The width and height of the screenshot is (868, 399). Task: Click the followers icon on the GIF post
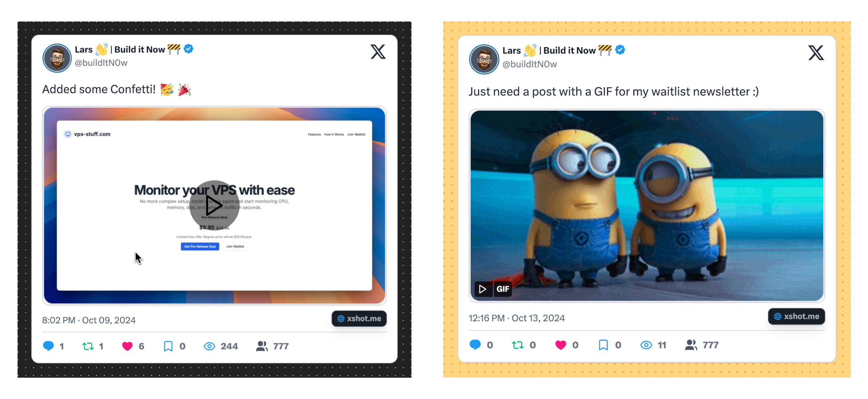click(x=691, y=345)
